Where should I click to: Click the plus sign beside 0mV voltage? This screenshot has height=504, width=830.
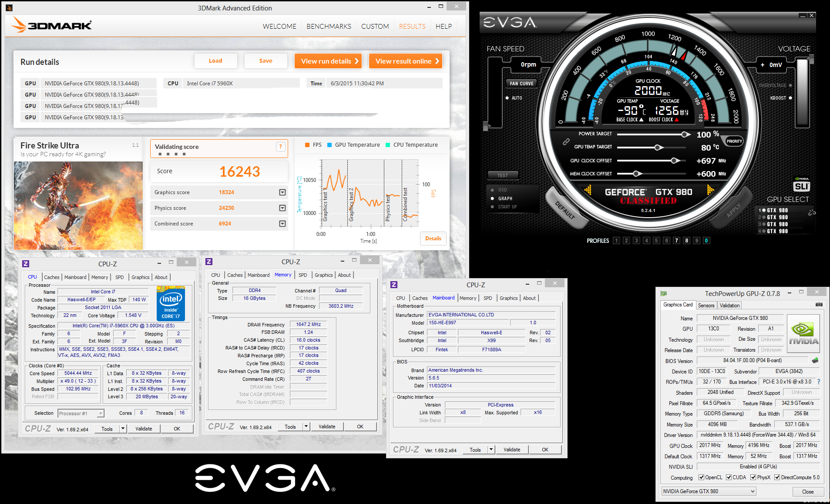click(x=763, y=65)
